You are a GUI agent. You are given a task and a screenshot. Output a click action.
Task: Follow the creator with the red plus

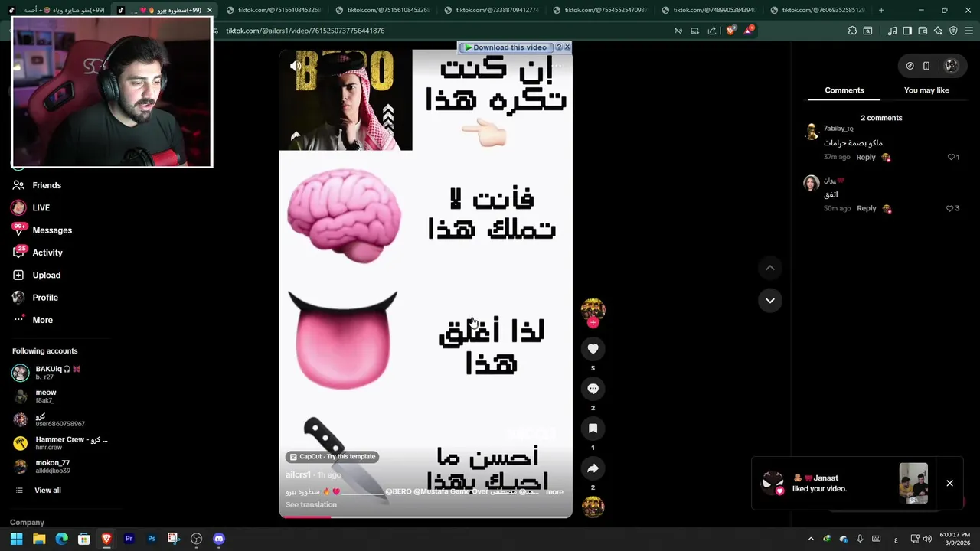593,322
